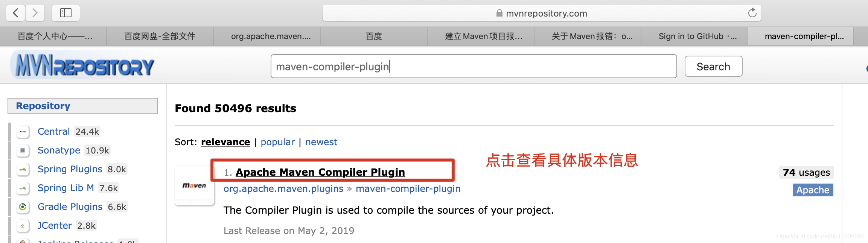Toggle the Safari sidebar button
This screenshot has width=868, height=243.
[65, 13]
